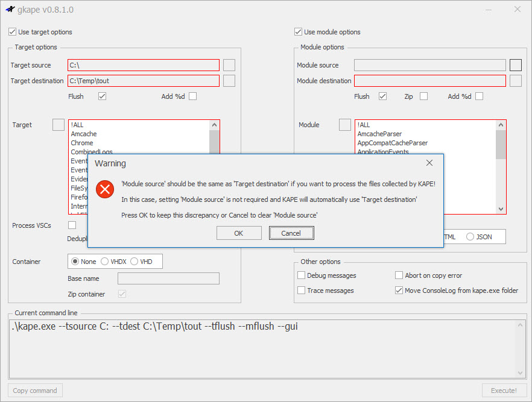Click the Target destination input field
This screenshot has width=532, height=402.
[144, 81]
